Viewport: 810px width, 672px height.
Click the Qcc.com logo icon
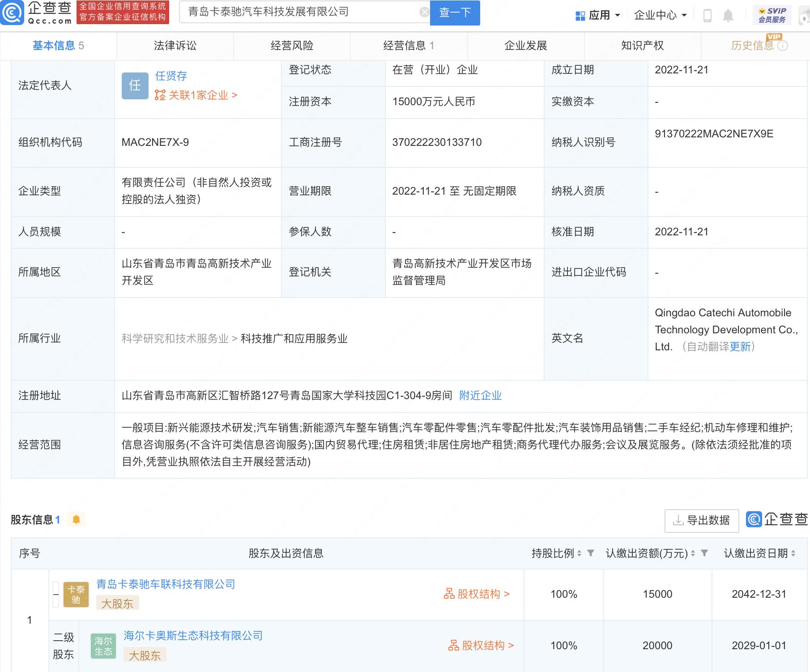click(12, 13)
